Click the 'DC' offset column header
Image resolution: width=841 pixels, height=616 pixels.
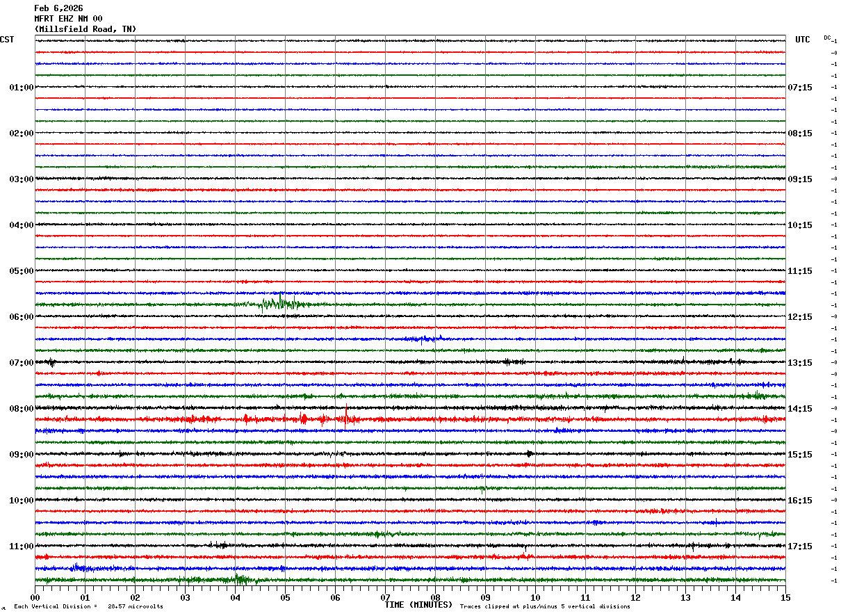[x=827, y=38]
